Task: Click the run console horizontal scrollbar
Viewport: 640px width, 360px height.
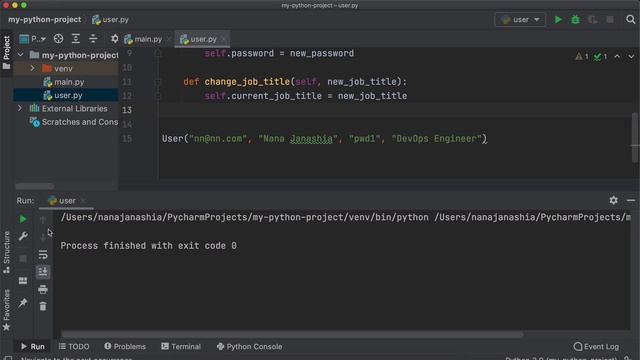Action: [292, 334]
